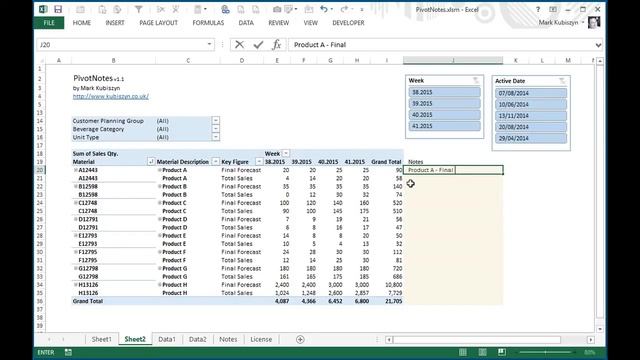This screenshot has height=360, width=640.
Task: Open Material Description field dropdown
Action: tap(216, 162)
